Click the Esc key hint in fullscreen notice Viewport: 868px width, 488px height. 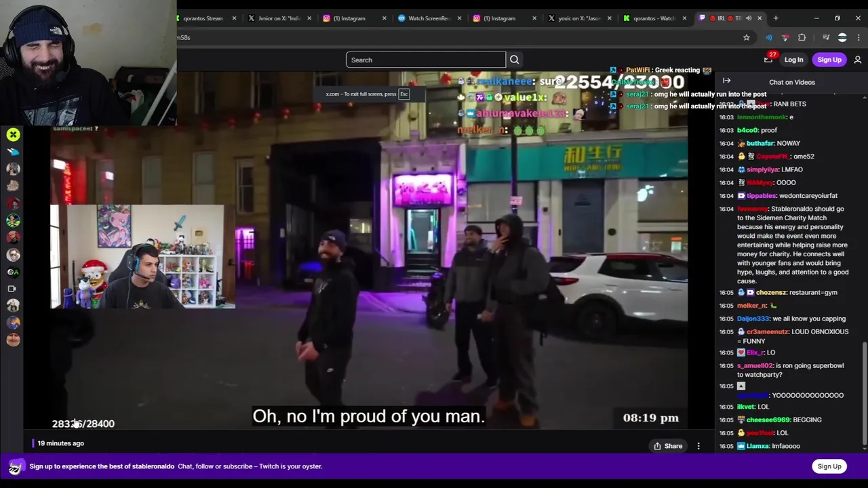pos(404,94)
